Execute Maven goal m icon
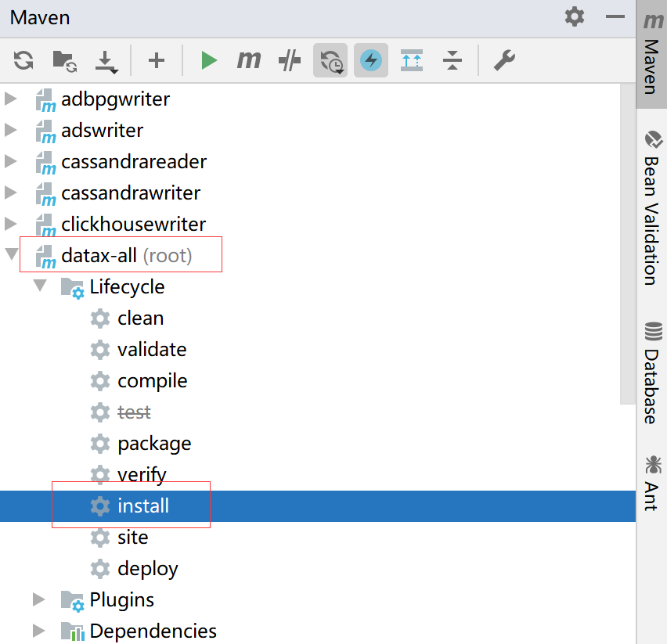The image size is (667, 644). (x=249, y=60)
